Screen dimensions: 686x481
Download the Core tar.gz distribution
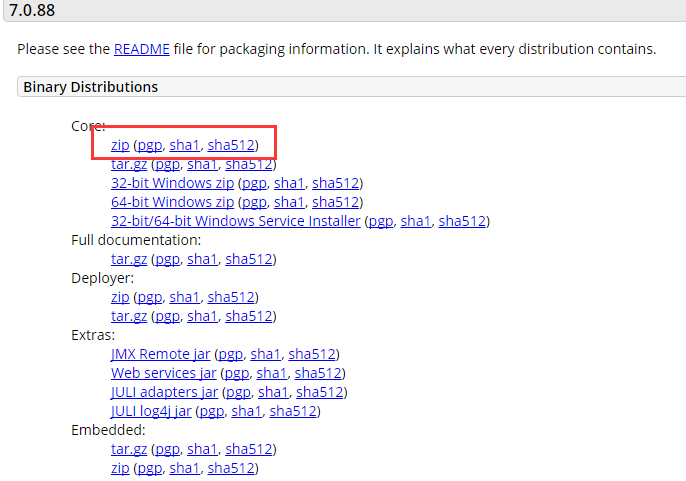pos(129,164)
